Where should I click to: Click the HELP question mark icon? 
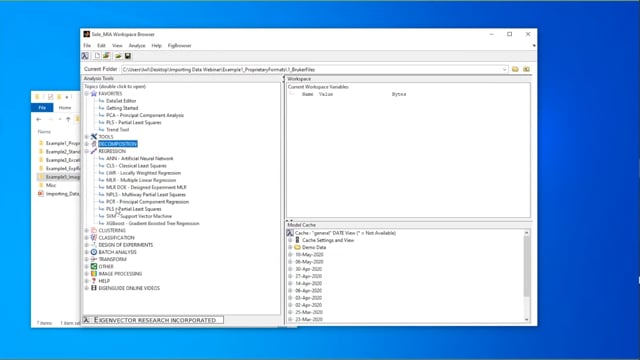[x=94, y=281]
